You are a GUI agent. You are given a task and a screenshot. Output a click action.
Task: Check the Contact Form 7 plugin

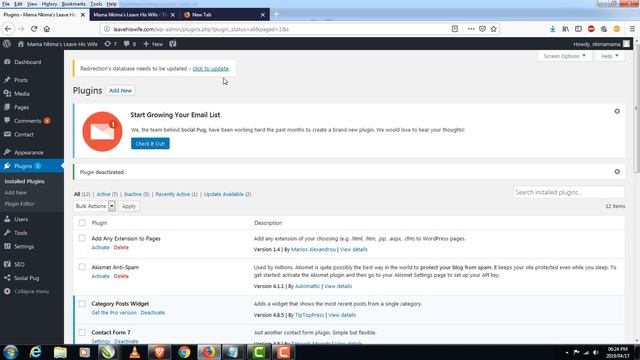point(82,332)
